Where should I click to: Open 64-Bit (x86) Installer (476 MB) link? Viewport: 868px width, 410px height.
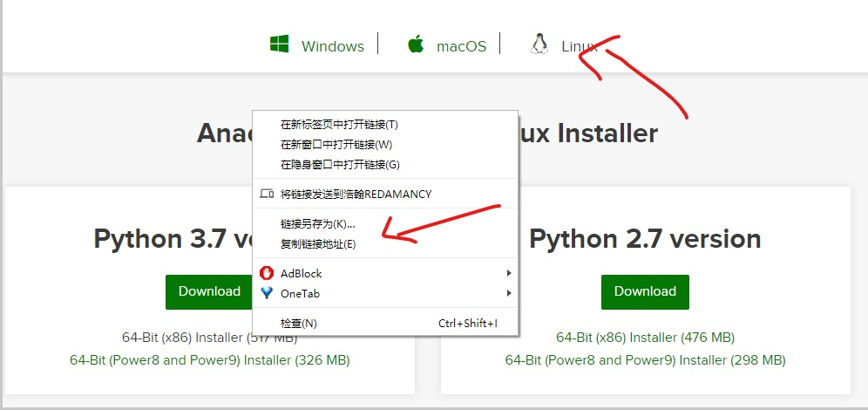[x=645, y=338]
